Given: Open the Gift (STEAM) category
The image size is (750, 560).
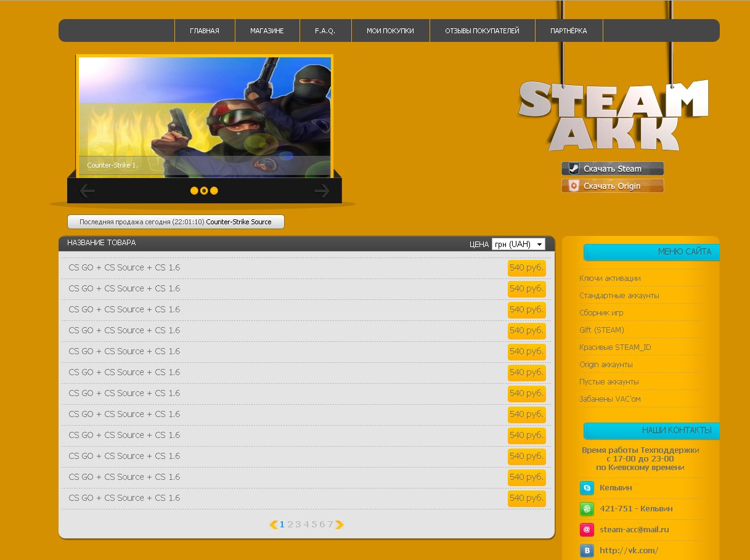Looking at the screenshot, I should pyautogui.click(x=601, y=330).
